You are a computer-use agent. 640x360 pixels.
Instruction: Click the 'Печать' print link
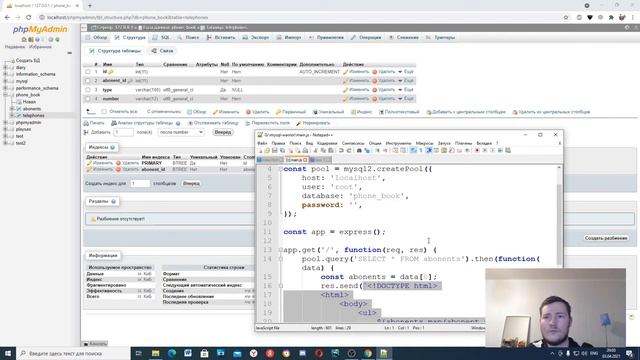[94, 123]
